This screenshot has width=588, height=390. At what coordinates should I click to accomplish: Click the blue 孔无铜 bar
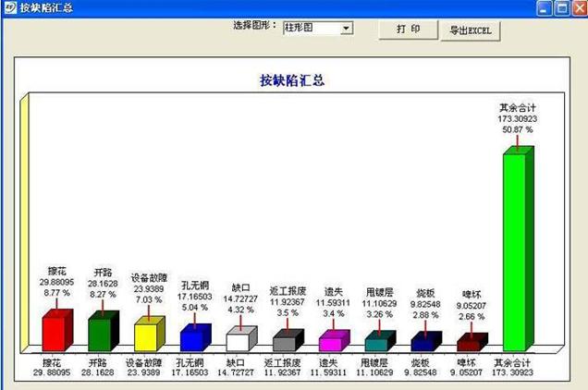pyautogui.click(x=193, y=338)
